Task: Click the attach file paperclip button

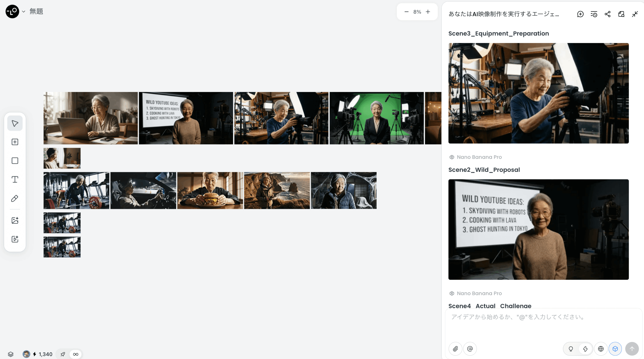Action: [x=455, y=349]
